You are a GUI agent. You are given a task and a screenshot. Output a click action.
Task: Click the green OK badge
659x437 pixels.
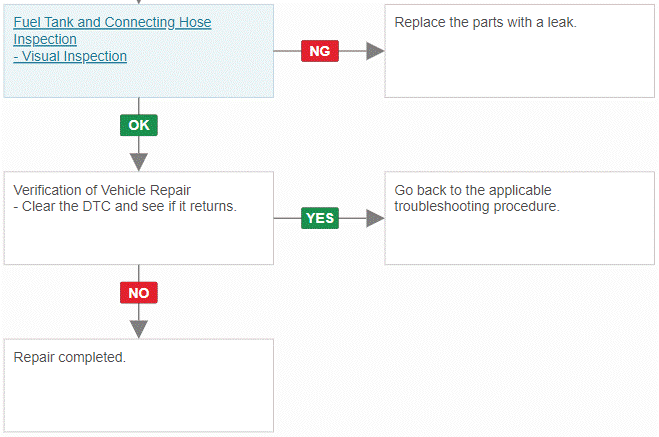[x=139, y=125]
